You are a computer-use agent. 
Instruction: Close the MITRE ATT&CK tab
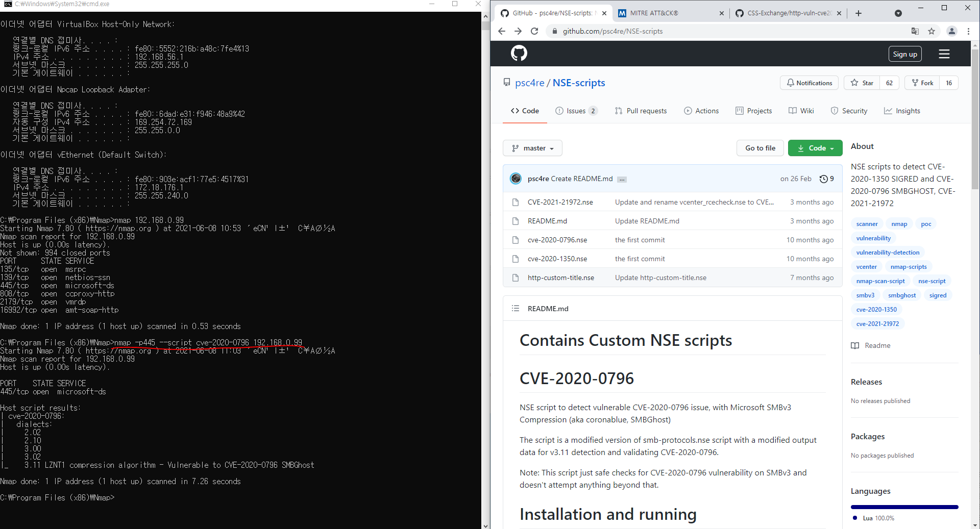coord(721,13)
